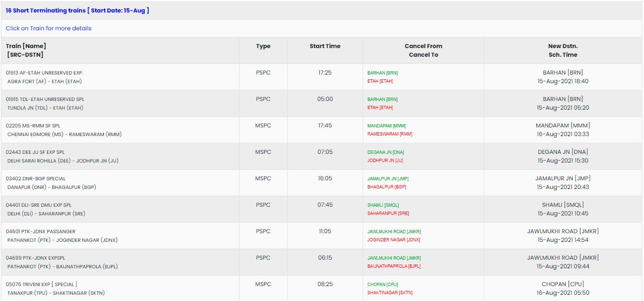The width and height of the screenshot is (644, 301).
Task: Click the Cancel From / Cancel To header
Action: [423, 50]
